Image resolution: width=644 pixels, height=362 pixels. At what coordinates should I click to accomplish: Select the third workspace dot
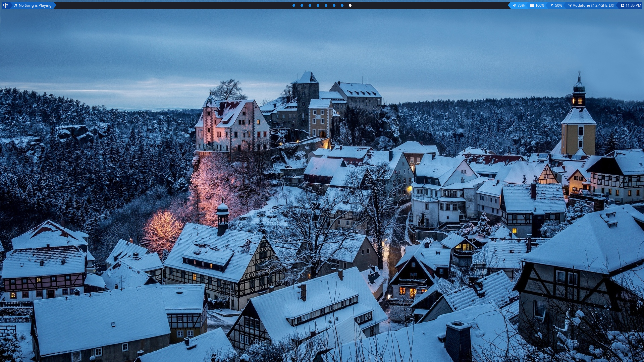(x=310, y=5)
